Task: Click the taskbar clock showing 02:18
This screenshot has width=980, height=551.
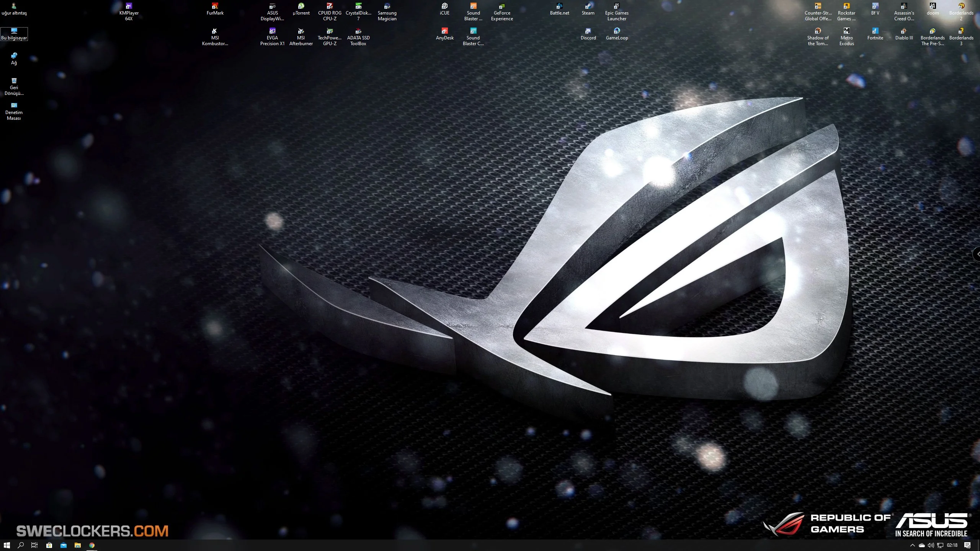Action: [x=952, y=545]
